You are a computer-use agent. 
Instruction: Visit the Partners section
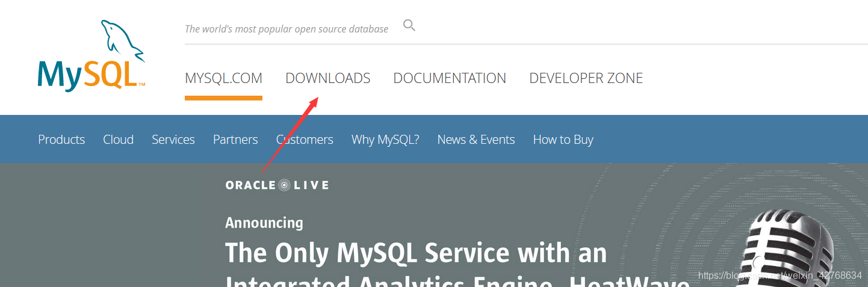(235, 140)
